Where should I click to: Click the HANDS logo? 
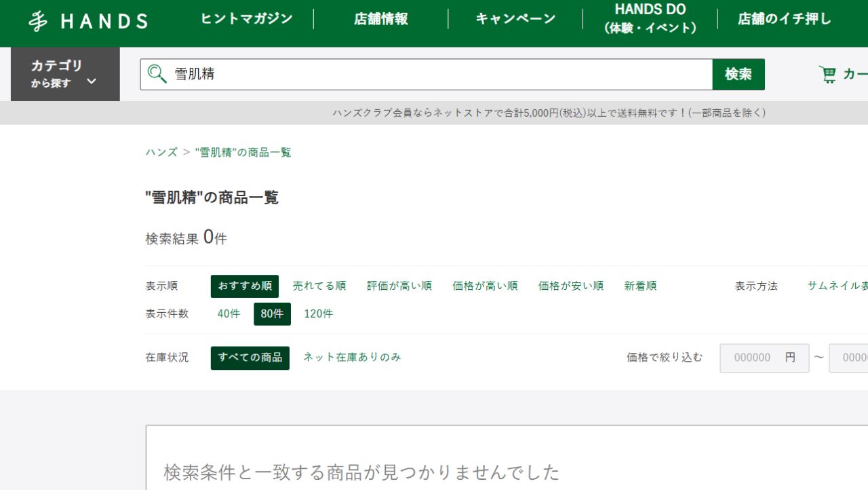pos(88,21)
